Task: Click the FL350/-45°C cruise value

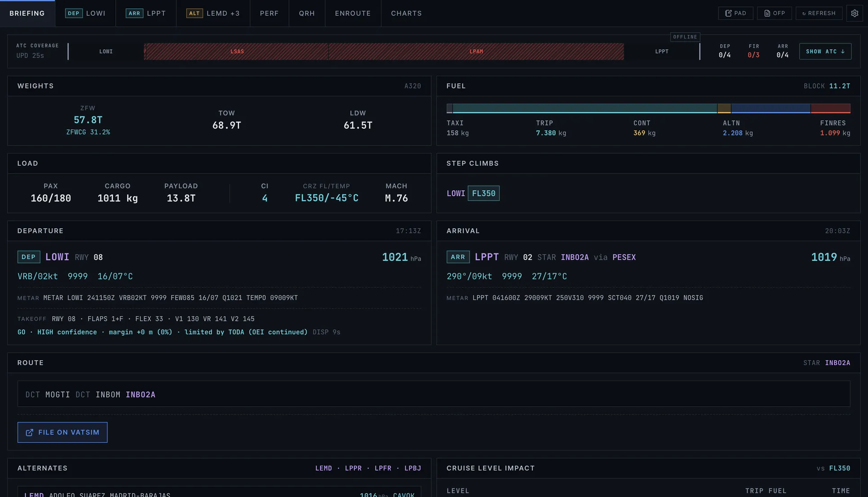Action: click(326, 198)
